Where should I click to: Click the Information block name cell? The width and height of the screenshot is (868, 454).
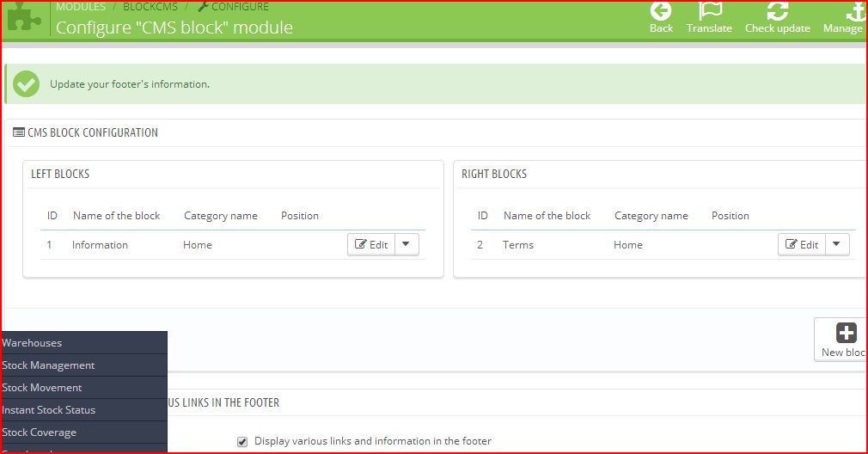[x=100, y=245]
